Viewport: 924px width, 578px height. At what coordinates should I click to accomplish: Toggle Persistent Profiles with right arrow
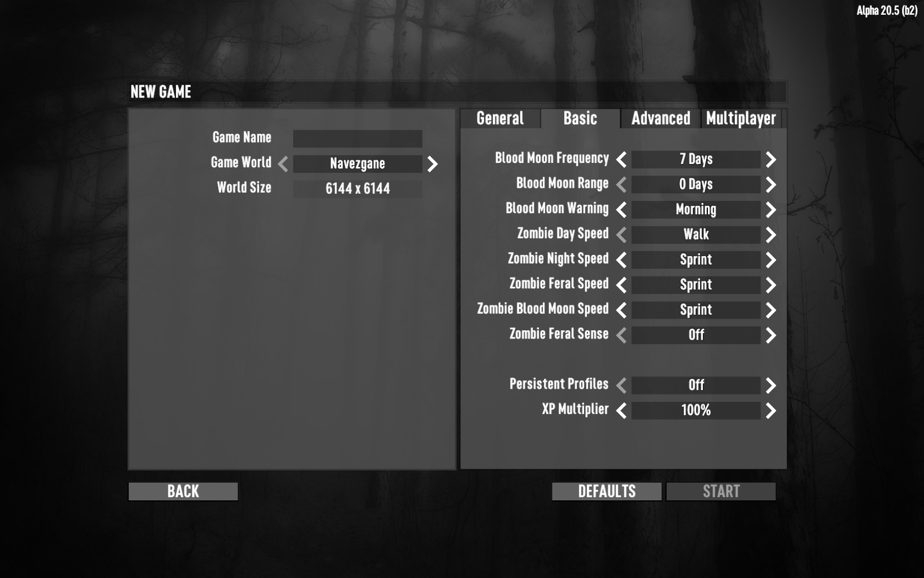tap(771, 385)
